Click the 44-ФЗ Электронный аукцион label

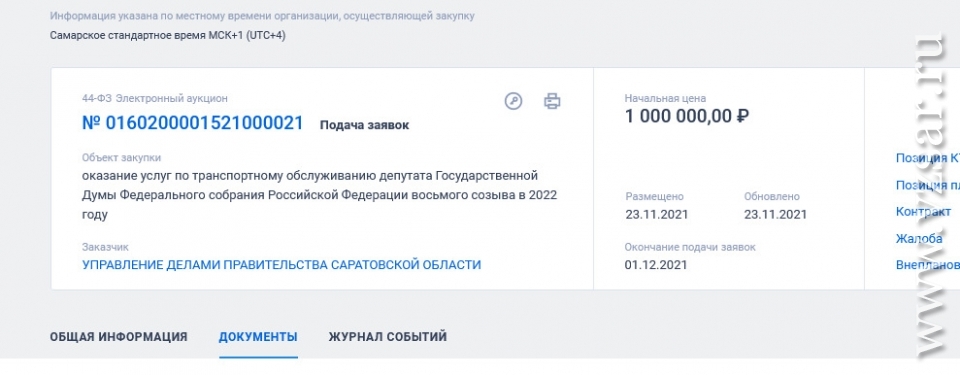point(155,98)
